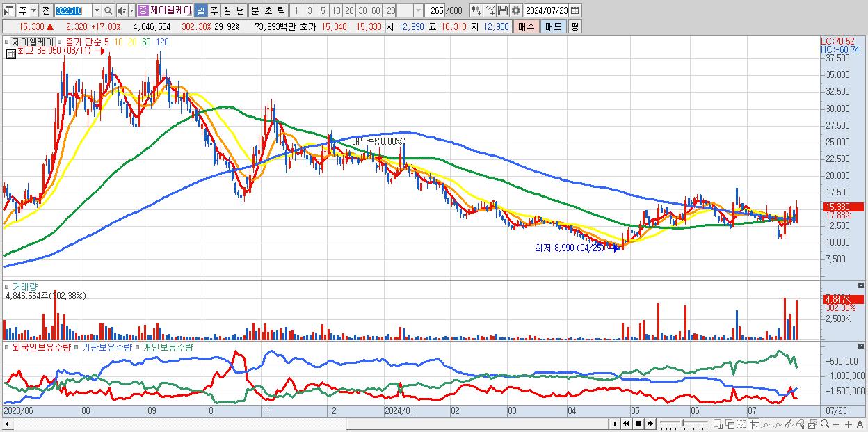Select the 일 daily period toggle

(x=200, y=10)
